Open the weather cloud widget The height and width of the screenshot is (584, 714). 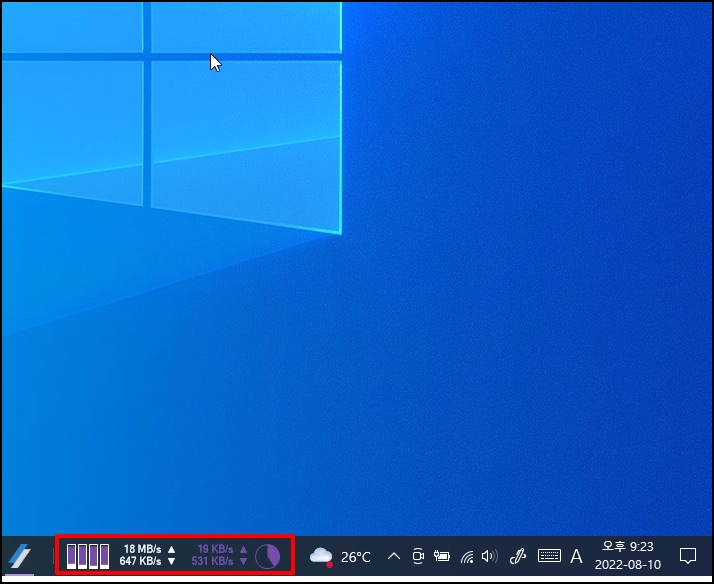pyautogui.click(x=321, y=556)
